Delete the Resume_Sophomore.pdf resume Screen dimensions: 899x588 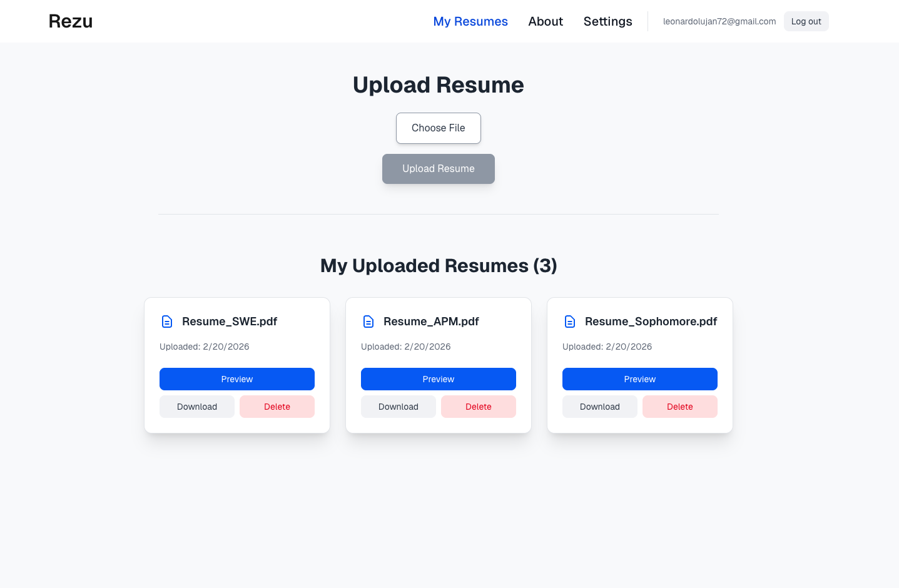click(680, 407)
